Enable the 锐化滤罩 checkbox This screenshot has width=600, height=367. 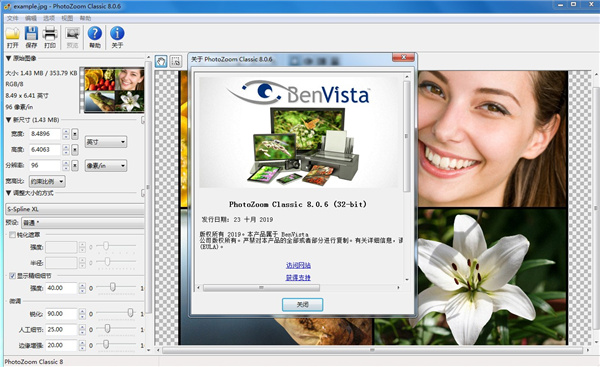click(12, 235)
